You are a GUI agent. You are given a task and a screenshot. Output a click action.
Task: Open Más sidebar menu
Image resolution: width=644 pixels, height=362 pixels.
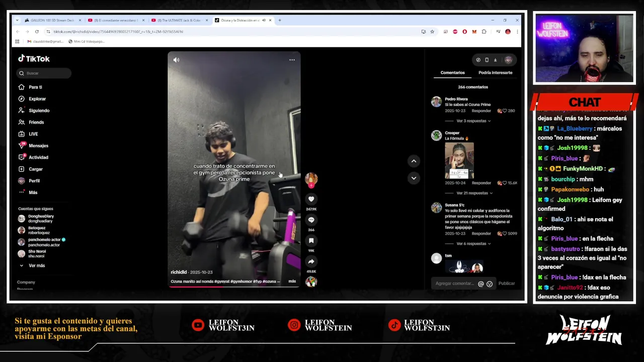(x=33, y=193)
